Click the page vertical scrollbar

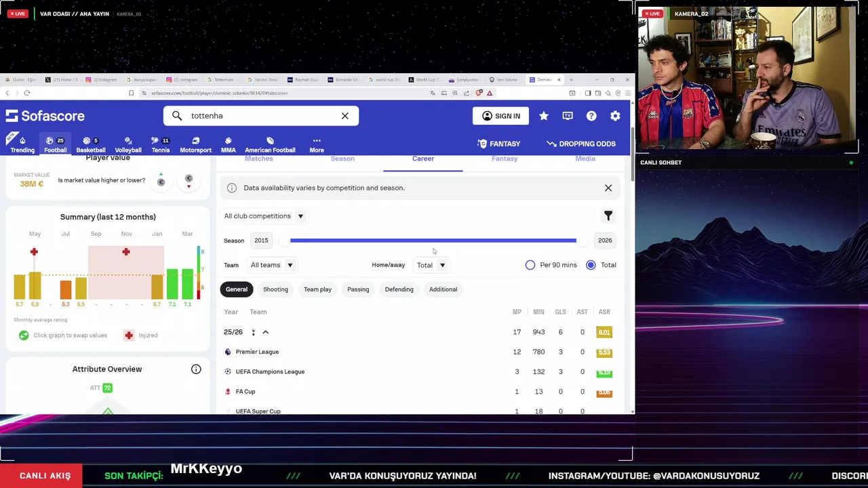pos(633,155)
